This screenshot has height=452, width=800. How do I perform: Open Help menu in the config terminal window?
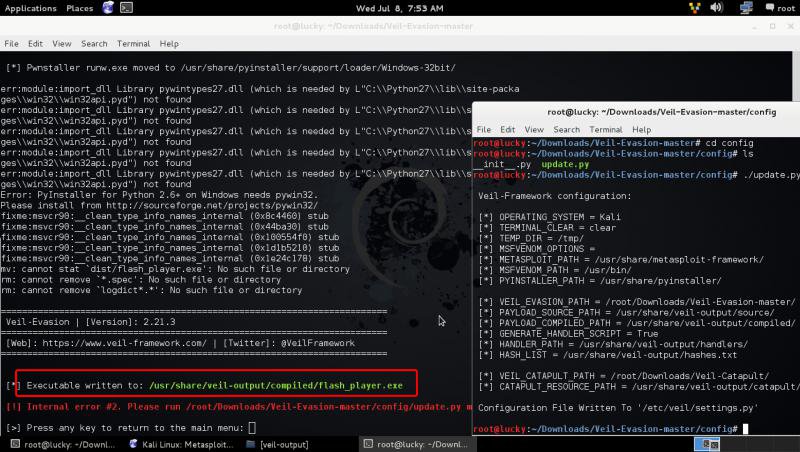(641, 130)
